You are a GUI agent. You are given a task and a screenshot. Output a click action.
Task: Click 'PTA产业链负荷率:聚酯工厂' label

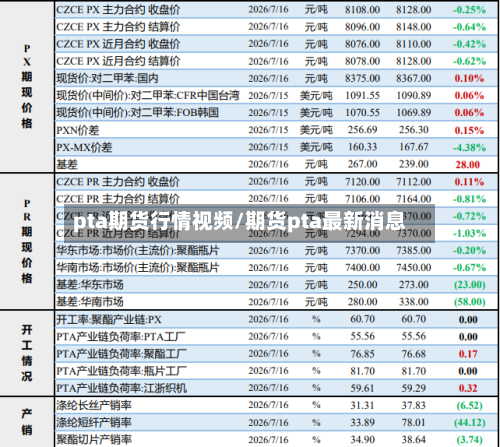(x=121, y=354)
